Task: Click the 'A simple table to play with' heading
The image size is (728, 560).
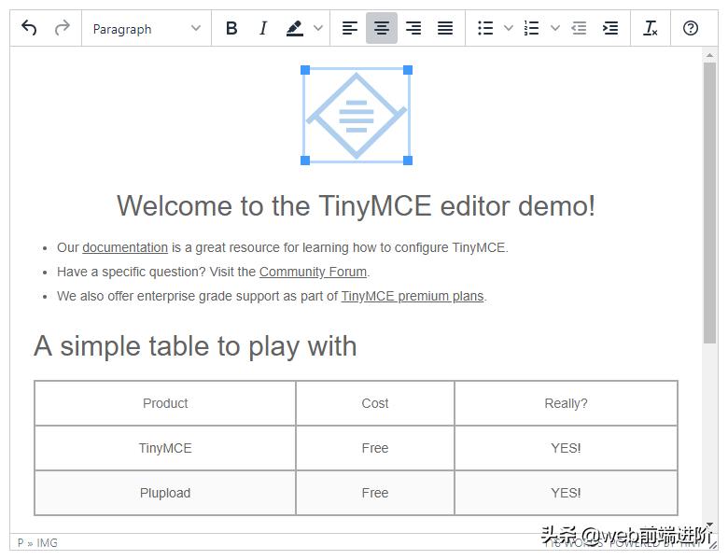Action: click(x=195, y=346)
